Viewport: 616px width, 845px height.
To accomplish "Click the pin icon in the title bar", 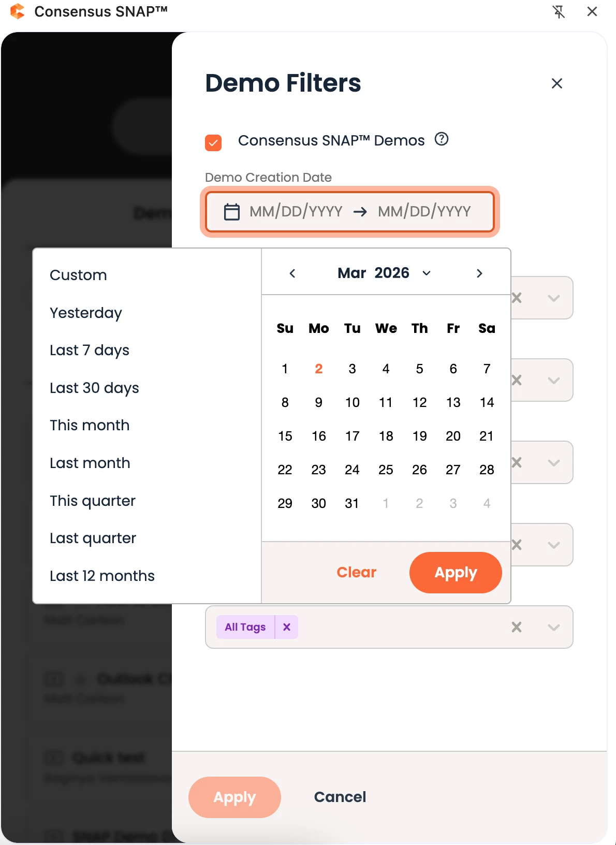I will tap(559, 11).
